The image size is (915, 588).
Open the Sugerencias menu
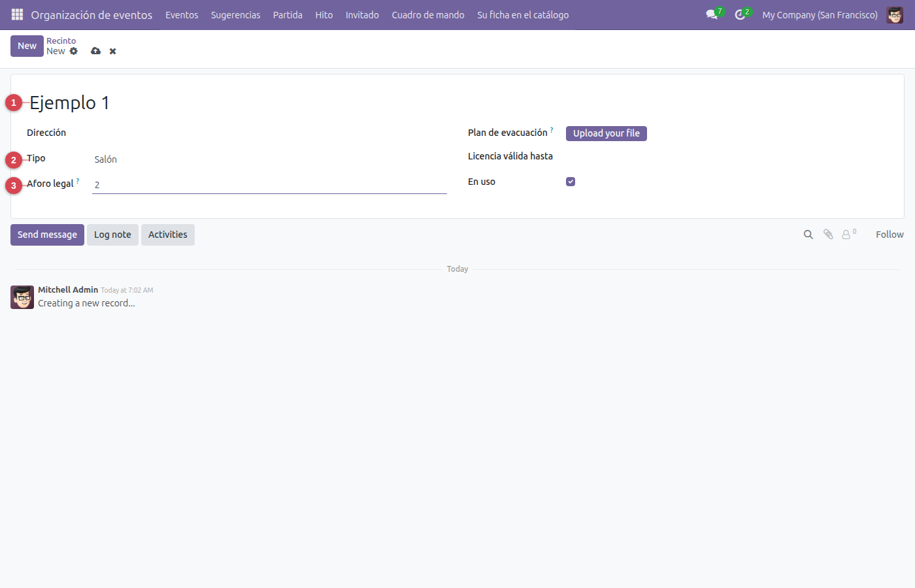(235, 14)
